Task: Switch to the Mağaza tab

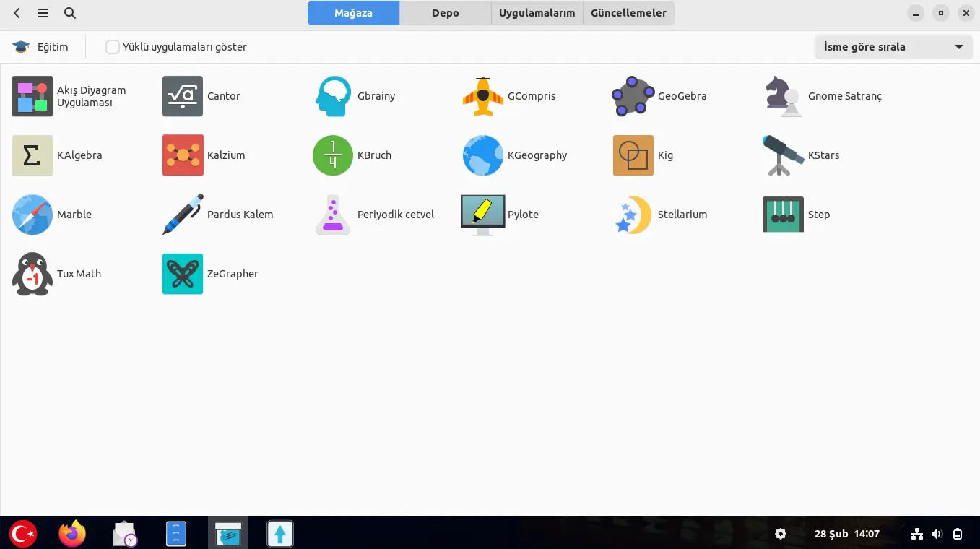Action: (x=353, y=13)
